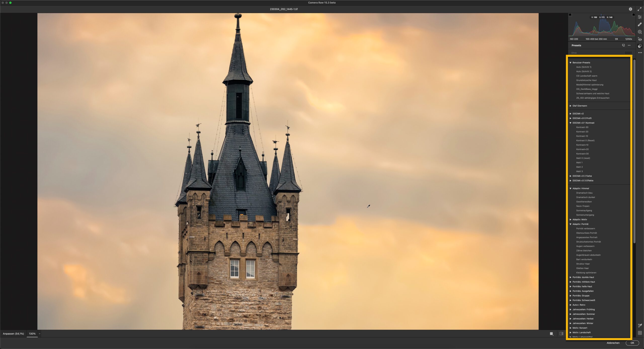This screenshot has width=644, height=349.
Task: Select the color sampler eyedropper tool
Action: pos(640,325)
